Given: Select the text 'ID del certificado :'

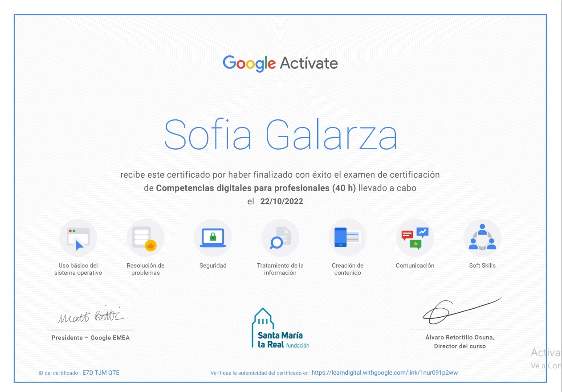Looking at the screenshot, I should tap(59, 373).
